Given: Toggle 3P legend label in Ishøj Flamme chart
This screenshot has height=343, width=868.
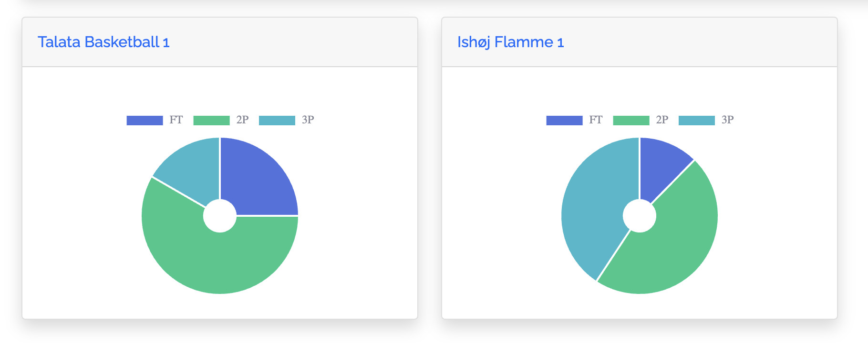Looking at the screenshot, I should [727, 120].
